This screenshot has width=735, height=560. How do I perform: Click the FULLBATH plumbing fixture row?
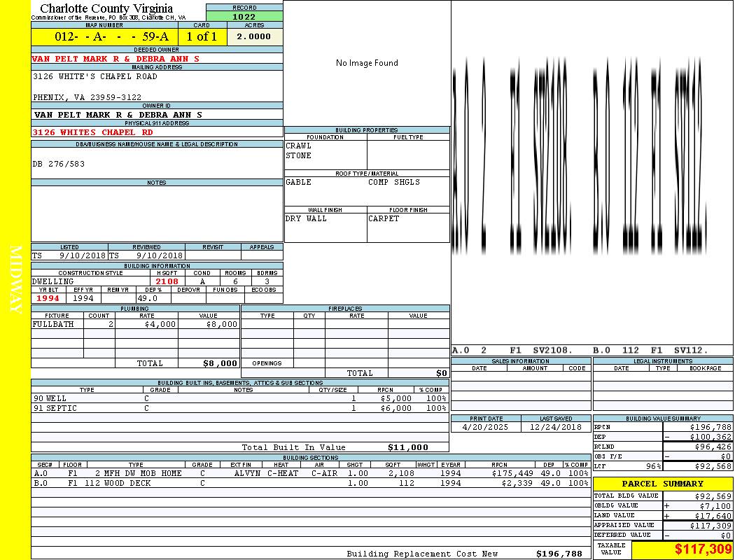pyautogui.click(x=136, y=324)
